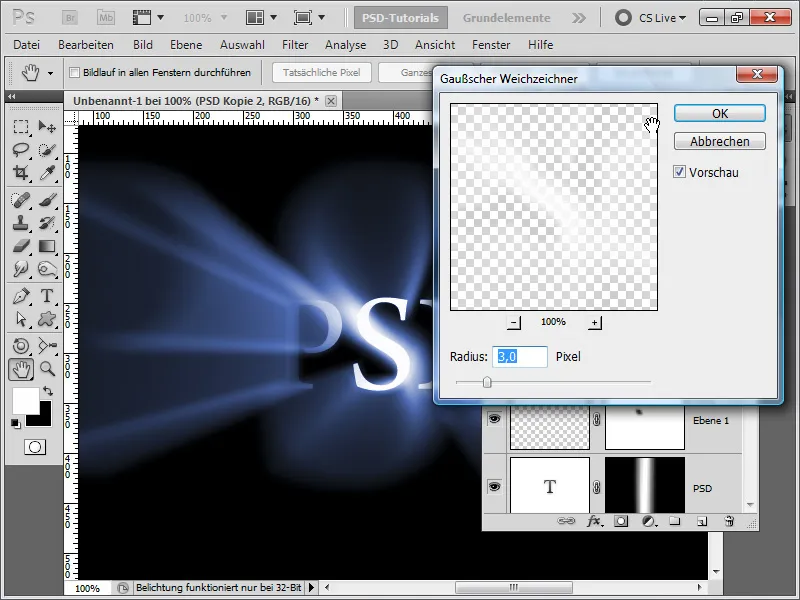800x600 pixels.
Task: Click the Tatsächliche Pixel button
Action: (x=321, y=72)
